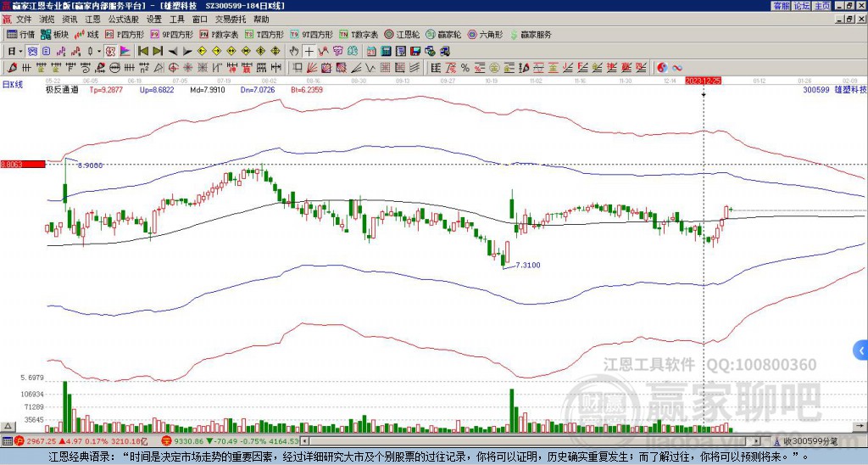Click the black left arrow icon

point(173,52)
